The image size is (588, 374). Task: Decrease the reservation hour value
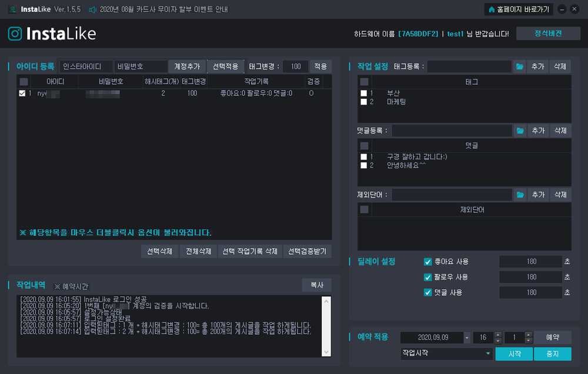498,340
